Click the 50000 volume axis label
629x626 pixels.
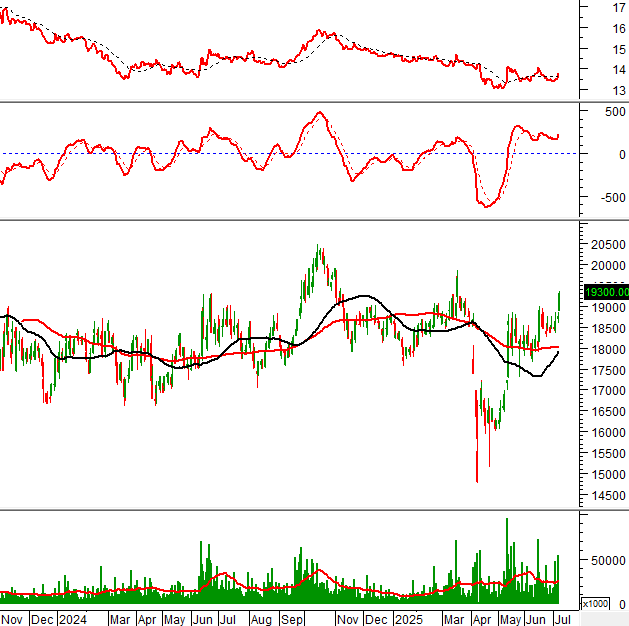608,560
